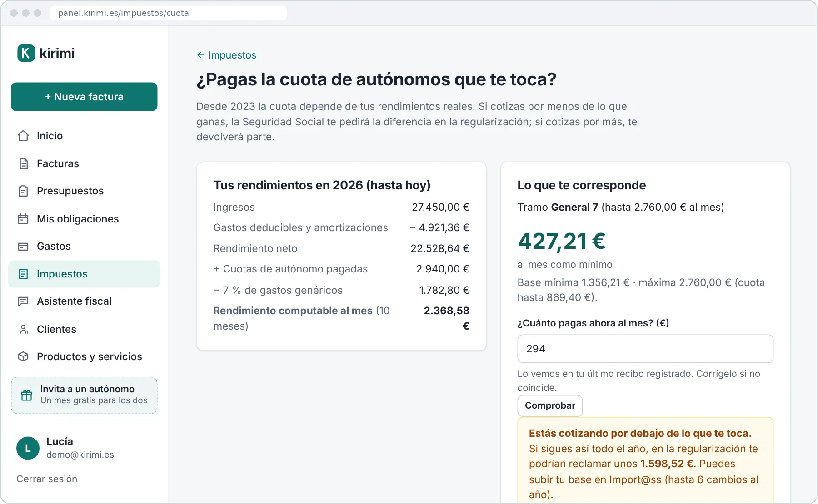Go to Mis obligaciones
Viewport: 818px width, 504px height.
click(84, 219)
